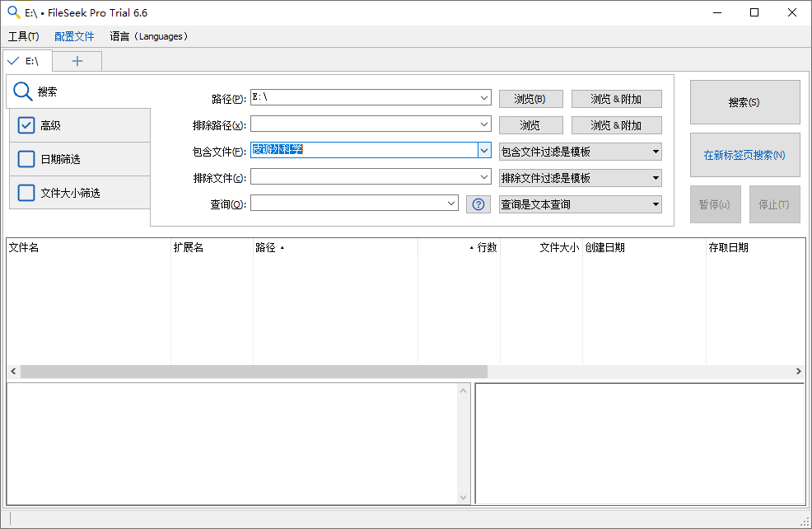Open the 排除文件过滤是模板 dropdown
The image size is (812, 529).
click(581, 178)
